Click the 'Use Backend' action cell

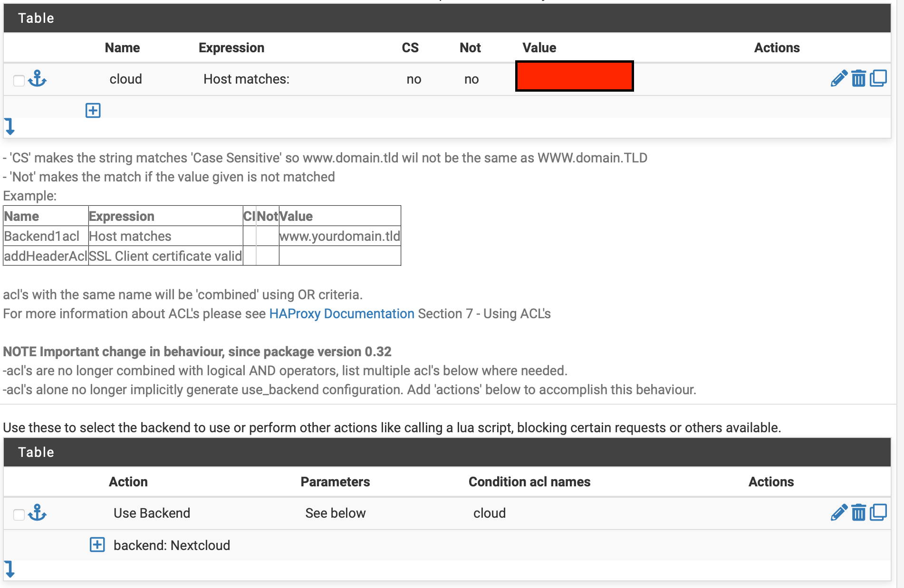point(152,513)
